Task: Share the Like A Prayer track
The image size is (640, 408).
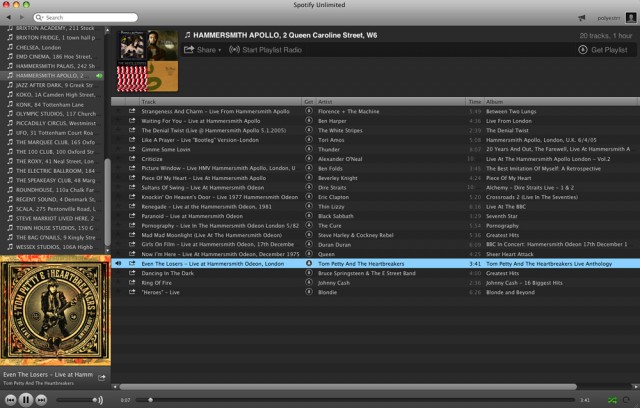Action: click(x=132, y=140)
